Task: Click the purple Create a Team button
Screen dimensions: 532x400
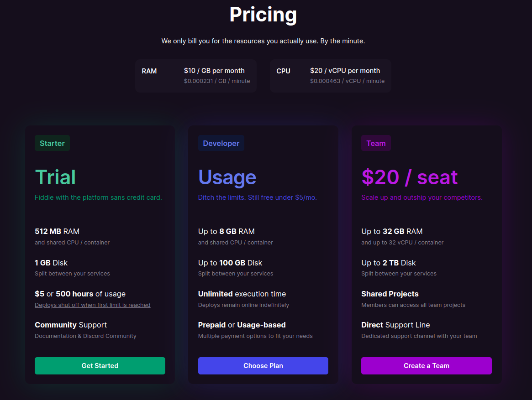Action: (x=426, y=366)
